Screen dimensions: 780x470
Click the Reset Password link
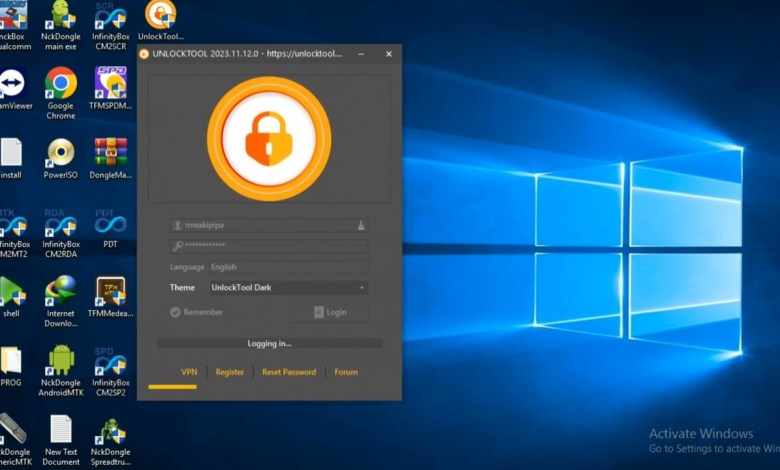pyautogui.click(x=289, y=372)
